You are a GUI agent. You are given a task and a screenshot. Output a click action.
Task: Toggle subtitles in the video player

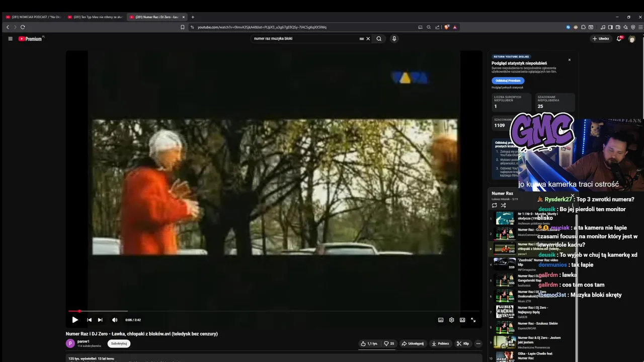(x=441, y=320)
